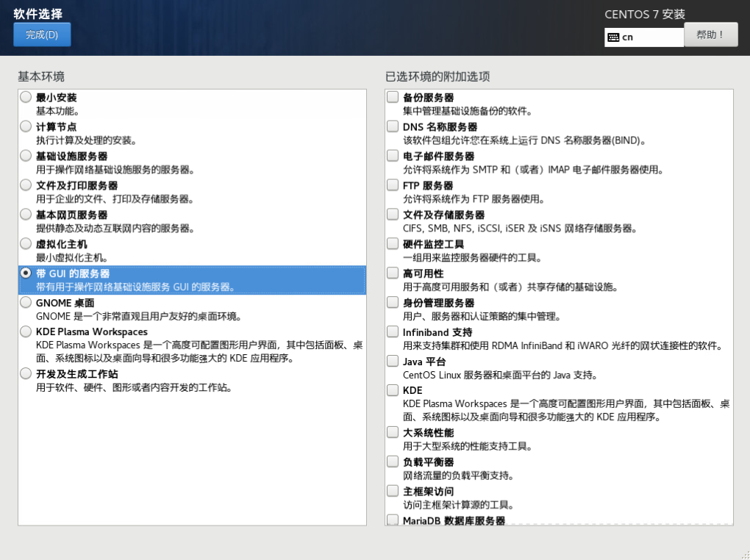750x560 pixels.
Task: Choose KDE Plasma Workspaces environment
Action: tap(26, 332)
